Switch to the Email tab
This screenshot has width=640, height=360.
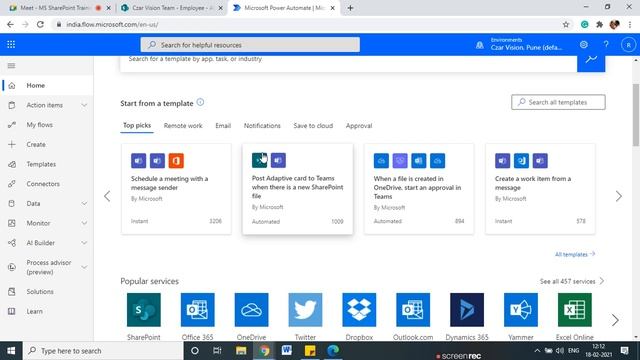tap(223, 126)
